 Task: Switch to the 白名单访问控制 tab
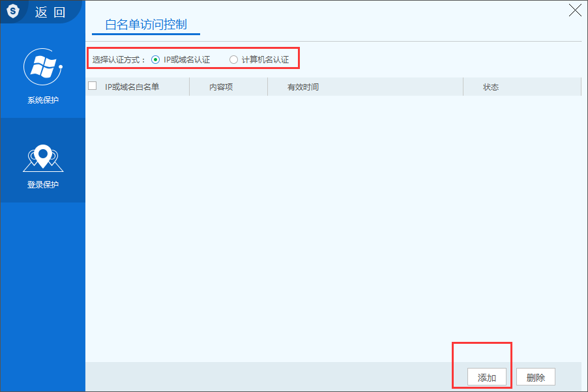click(x=145, y=25)
